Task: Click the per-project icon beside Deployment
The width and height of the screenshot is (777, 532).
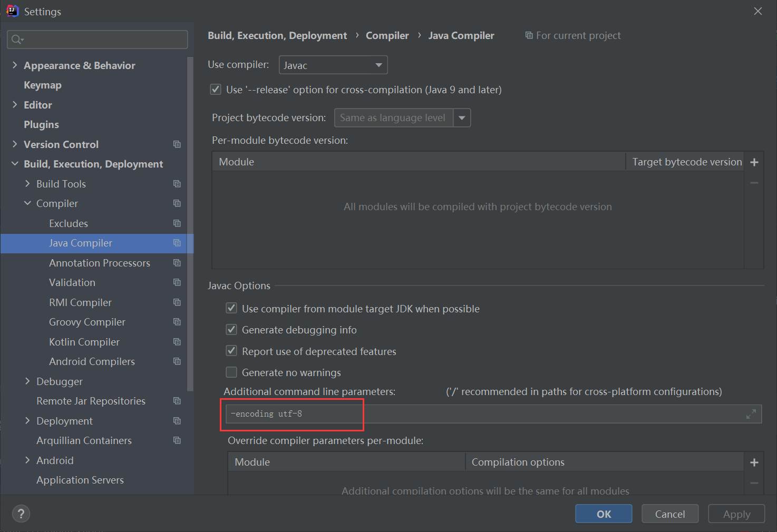Action: pos(177,421)
